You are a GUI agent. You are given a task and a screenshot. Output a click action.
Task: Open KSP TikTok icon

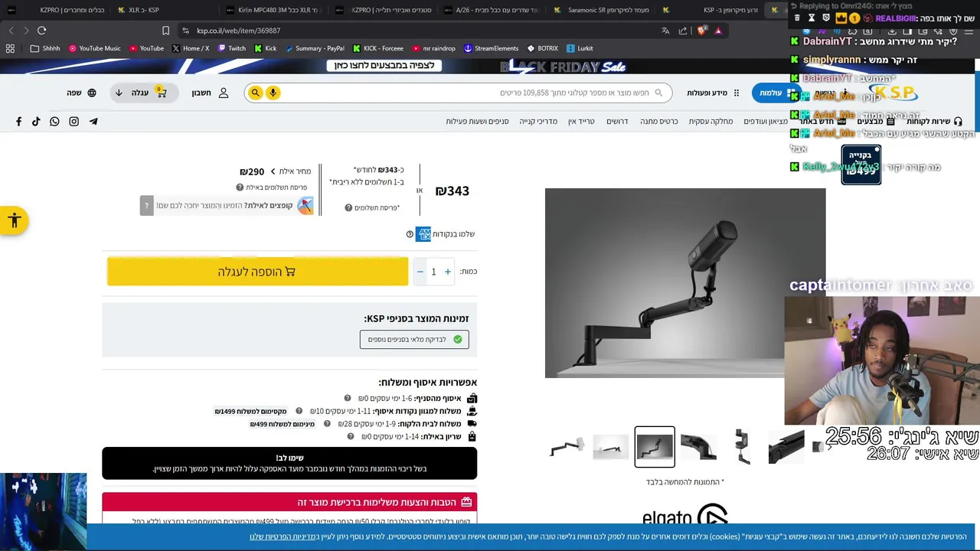click(x=36, y=122)
